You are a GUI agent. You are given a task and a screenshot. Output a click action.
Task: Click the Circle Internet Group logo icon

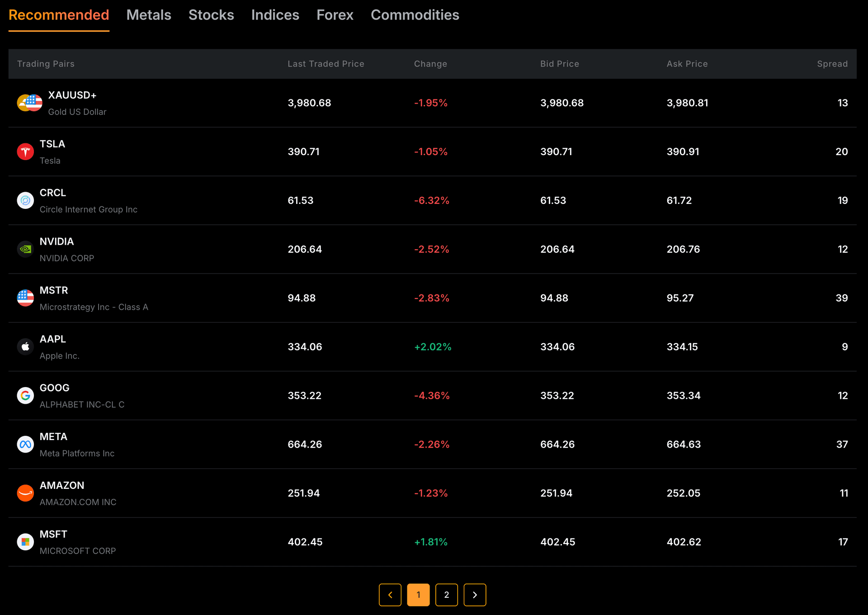pos(25,200)
